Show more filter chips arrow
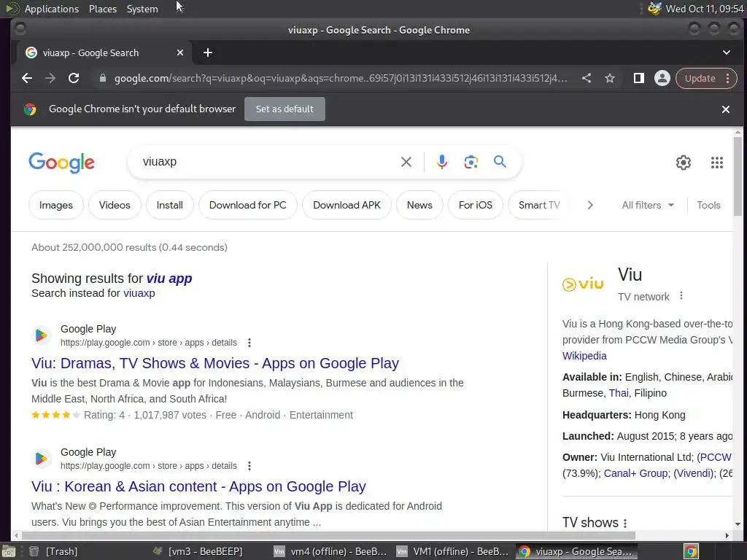 click(589, 205)
